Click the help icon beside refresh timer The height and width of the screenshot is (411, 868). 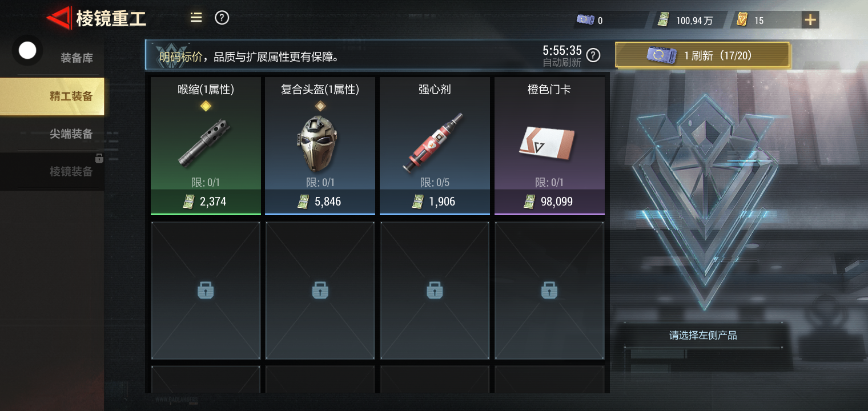tap(594, 55)
